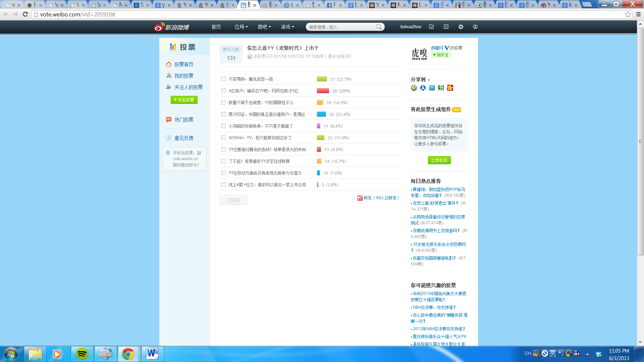Launch Spotify from the taskbar
Image resolution: width=644 pixels, height=362 pixels.
coord(82,354)
